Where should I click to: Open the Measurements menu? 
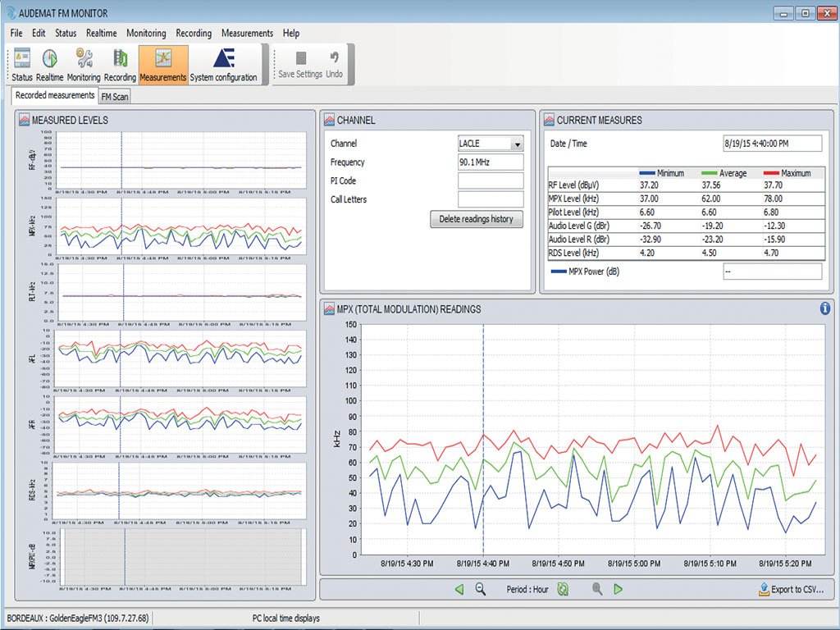247,33
